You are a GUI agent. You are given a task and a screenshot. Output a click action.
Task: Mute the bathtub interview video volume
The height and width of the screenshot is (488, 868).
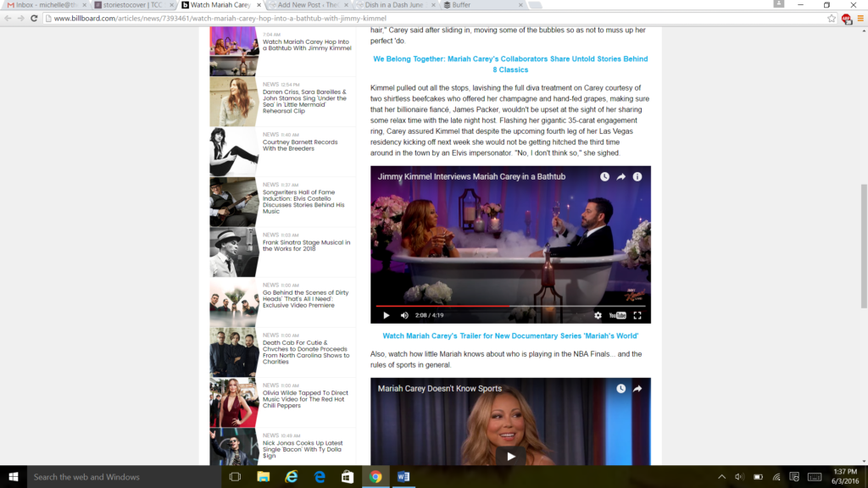tap(404, 315)
